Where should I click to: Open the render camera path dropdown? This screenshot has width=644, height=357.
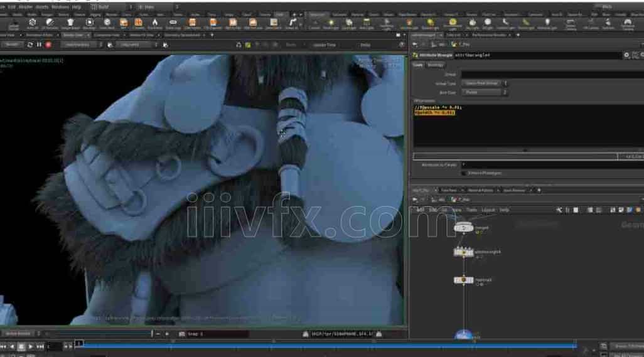139,45
